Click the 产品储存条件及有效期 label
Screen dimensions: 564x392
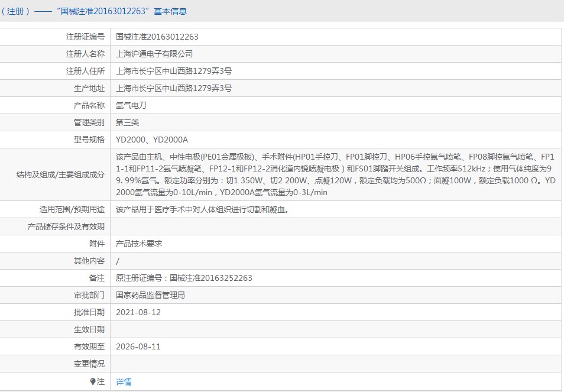66,226
